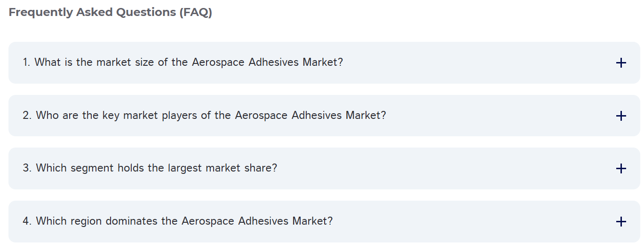The width and height of the screenshot is (644, 250).
Task: Click plus icon for key market players question
Action: point(620,116)
